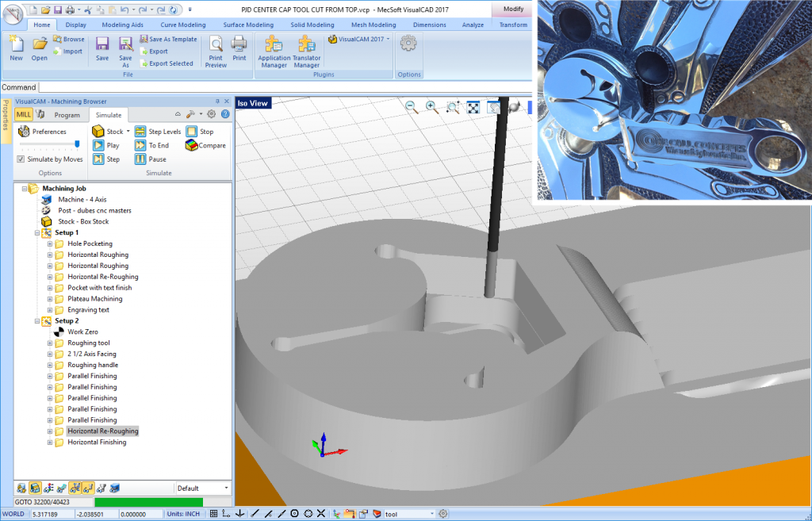Toggle the MILL mode button
Screen dimensions: 812x521
point(24,115)
